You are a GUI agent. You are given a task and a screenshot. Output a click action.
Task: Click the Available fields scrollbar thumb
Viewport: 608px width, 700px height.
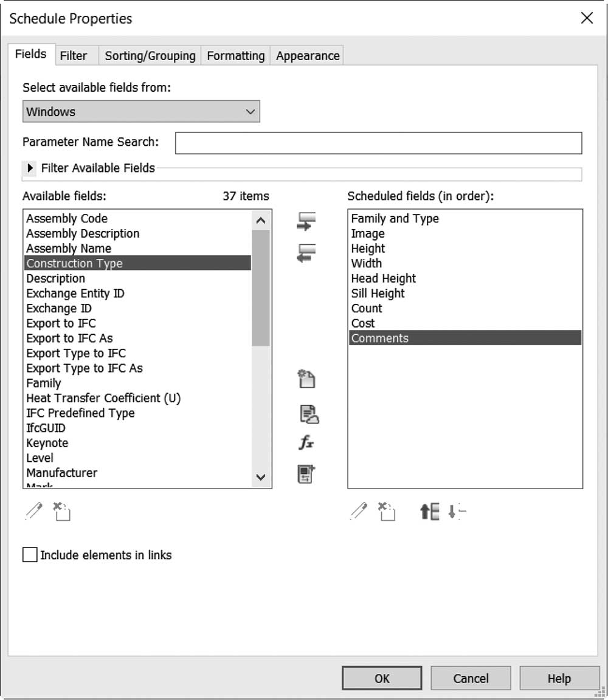click(x=261, y=288)
